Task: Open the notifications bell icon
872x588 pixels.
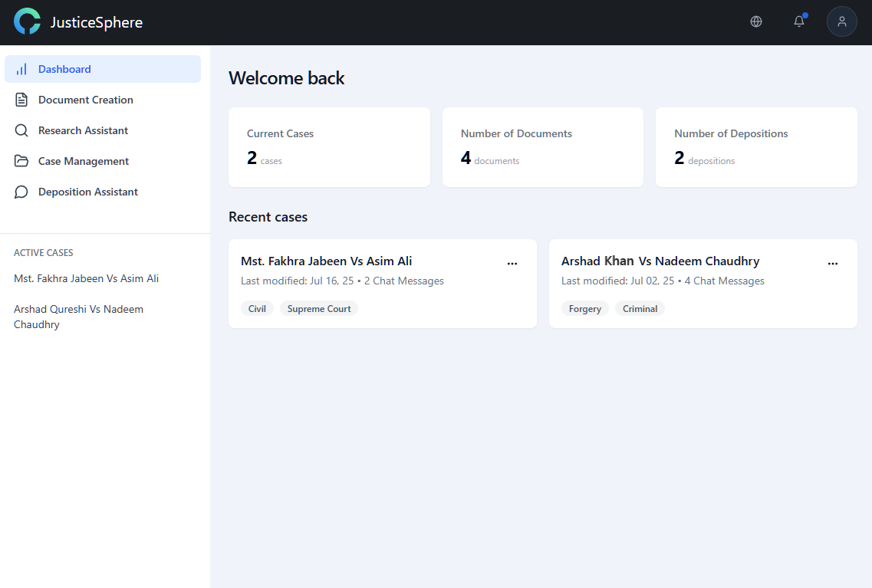Action: click(x=799, y=21)
